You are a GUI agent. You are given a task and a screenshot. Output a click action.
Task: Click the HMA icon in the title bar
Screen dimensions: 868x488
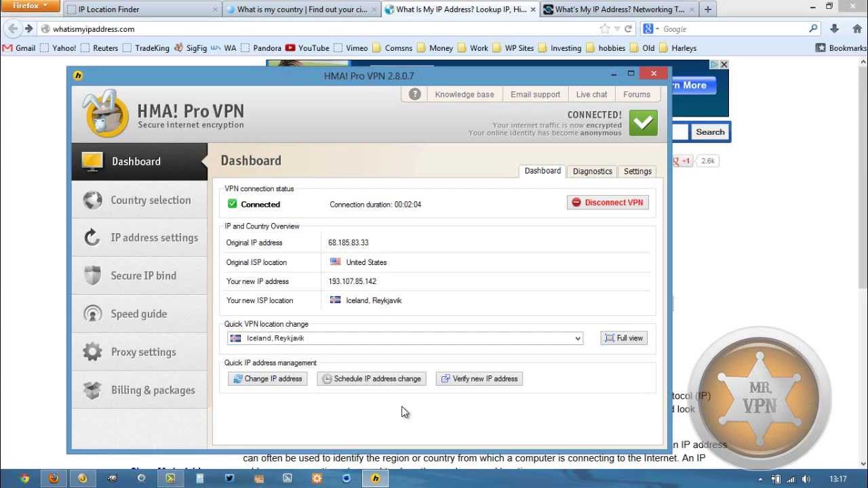[x=78, y=75]
